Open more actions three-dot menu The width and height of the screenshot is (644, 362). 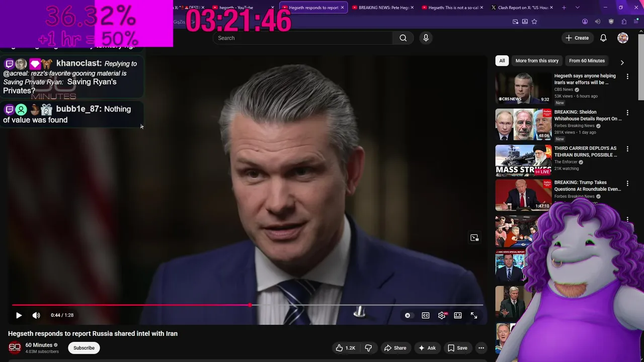tap(481, 348)
